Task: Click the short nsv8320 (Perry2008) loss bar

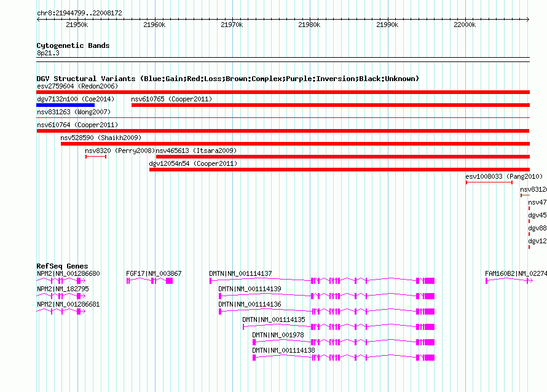Action: click(96, 157)
